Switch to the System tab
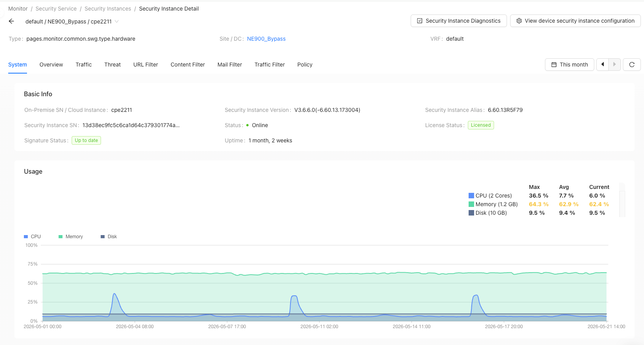 [18, 65]
